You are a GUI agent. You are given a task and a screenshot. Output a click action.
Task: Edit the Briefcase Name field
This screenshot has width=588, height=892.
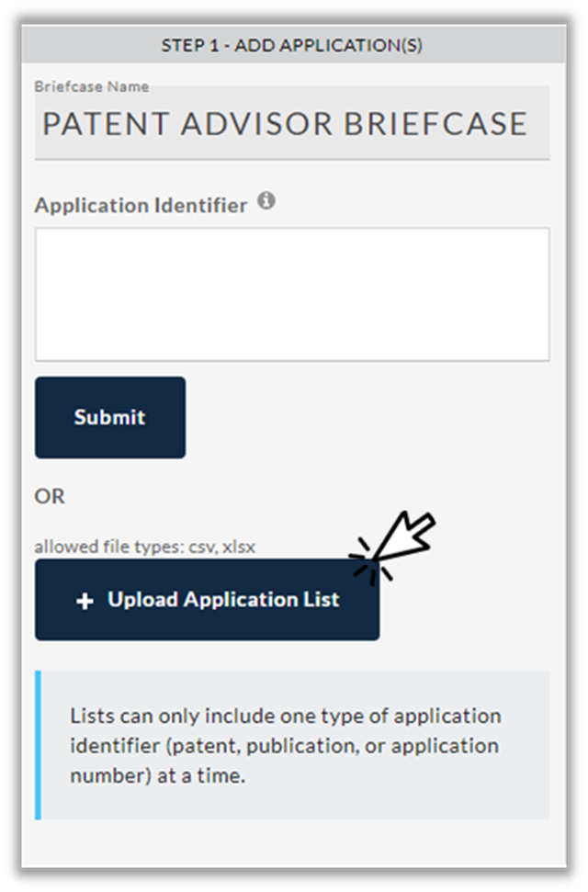[x=292, y=122]
